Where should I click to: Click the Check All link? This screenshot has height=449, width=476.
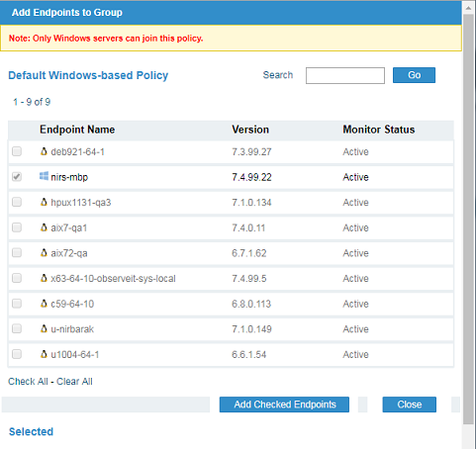pyautogui.click(x=28, y=382)
